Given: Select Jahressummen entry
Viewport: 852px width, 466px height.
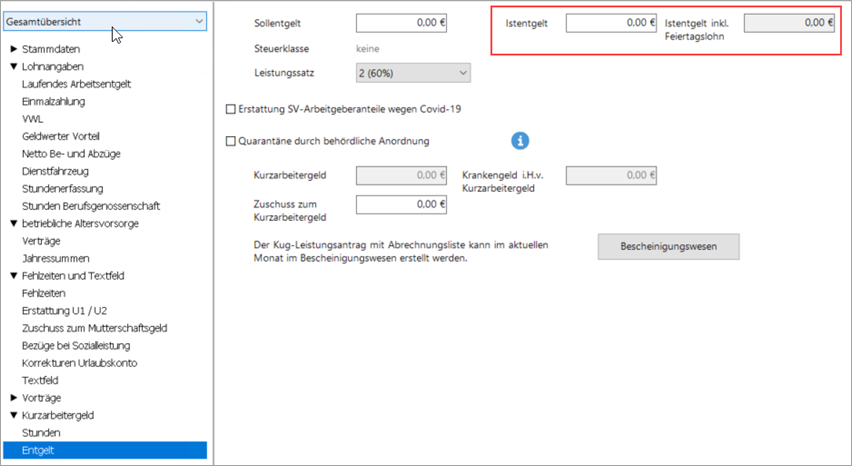Looking at the screenshot, I should 55,258.
